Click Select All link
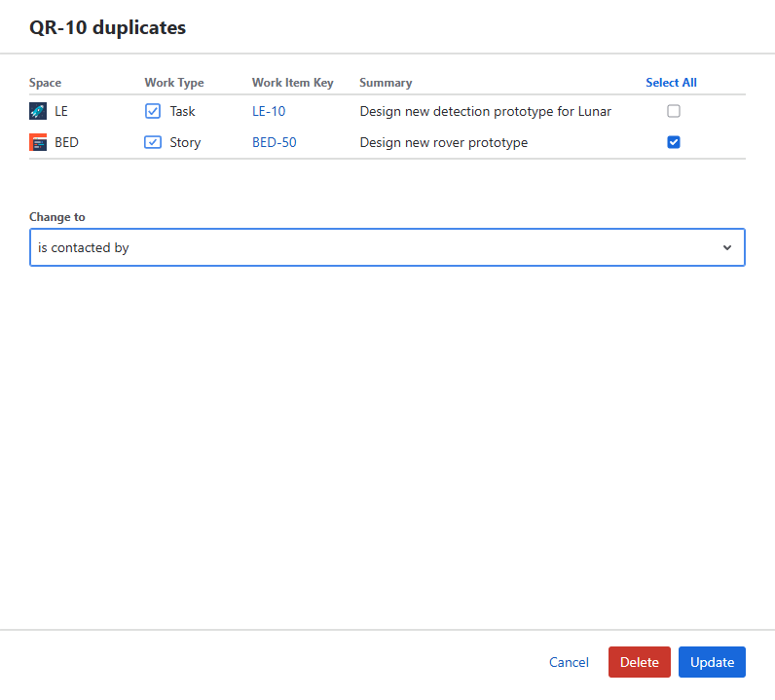 (x=671, y=83)
